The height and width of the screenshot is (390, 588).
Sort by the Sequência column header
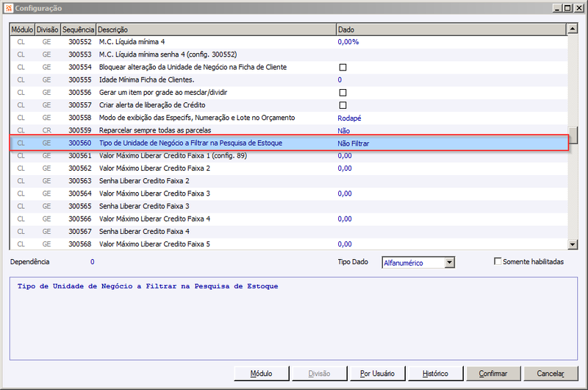coord(78,29)
